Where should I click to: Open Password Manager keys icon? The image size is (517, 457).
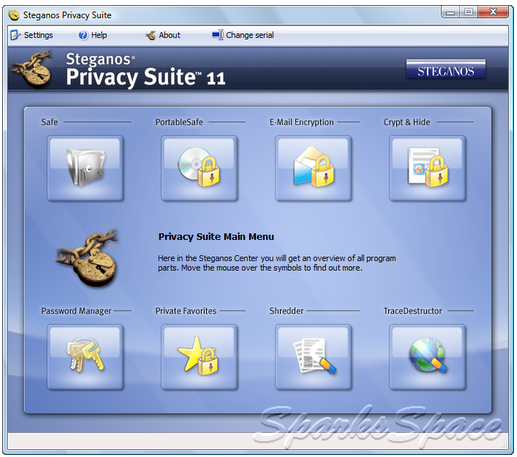[85, 357]
